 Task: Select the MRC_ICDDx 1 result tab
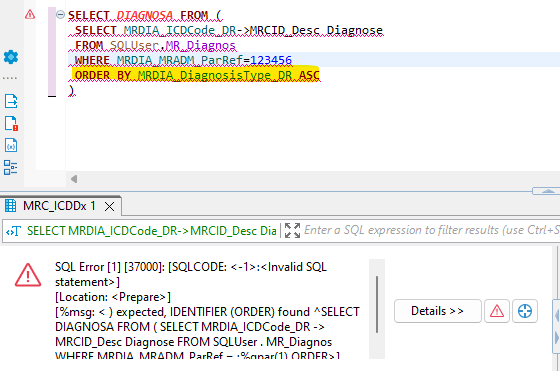click(61, 206)
